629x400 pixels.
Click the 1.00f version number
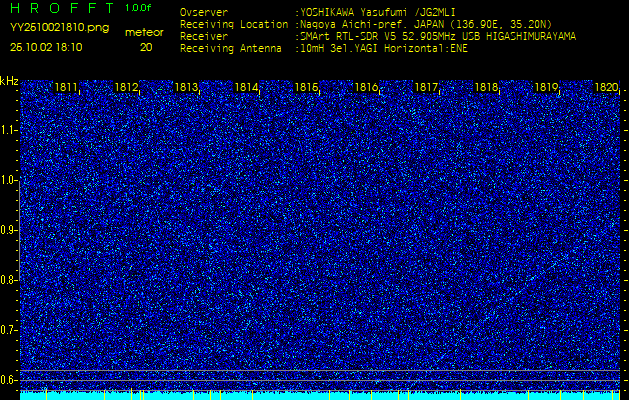click(138, 8)
